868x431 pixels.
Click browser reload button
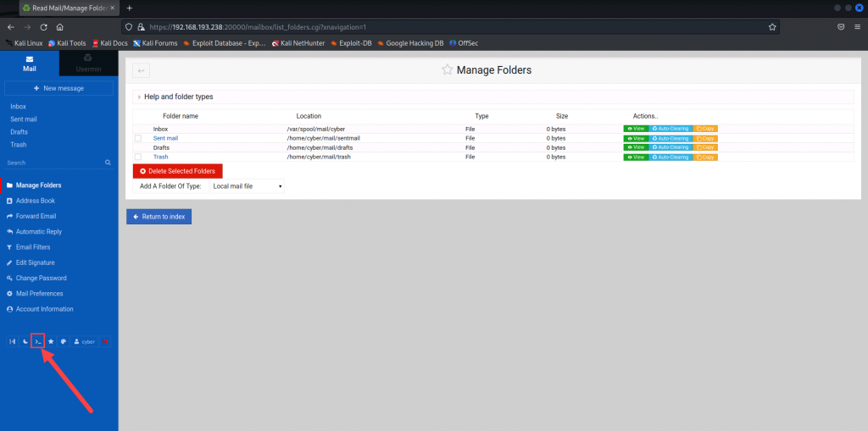(44, 26)
